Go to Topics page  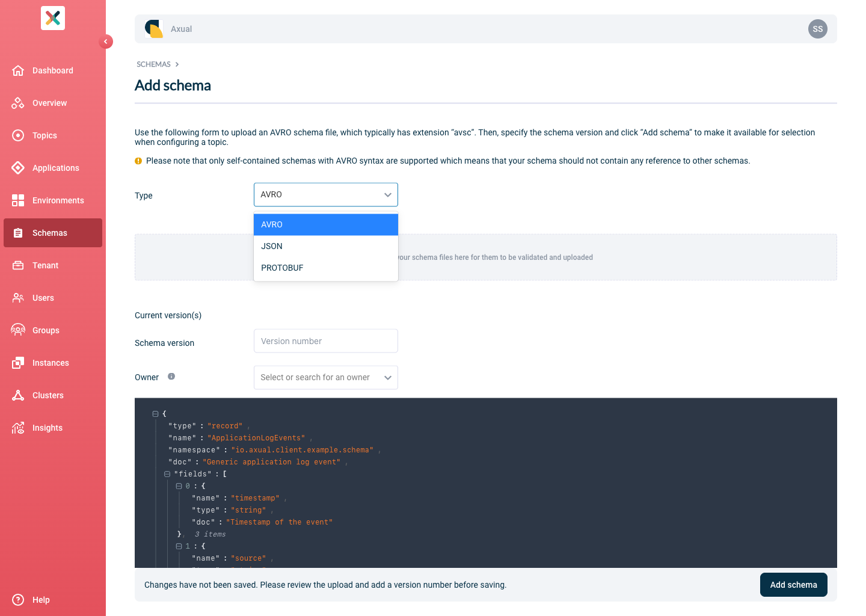[53, 135]
